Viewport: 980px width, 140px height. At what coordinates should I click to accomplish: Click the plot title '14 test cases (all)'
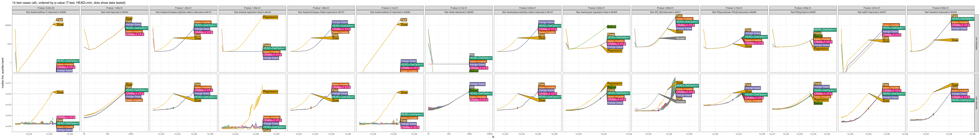68,3
